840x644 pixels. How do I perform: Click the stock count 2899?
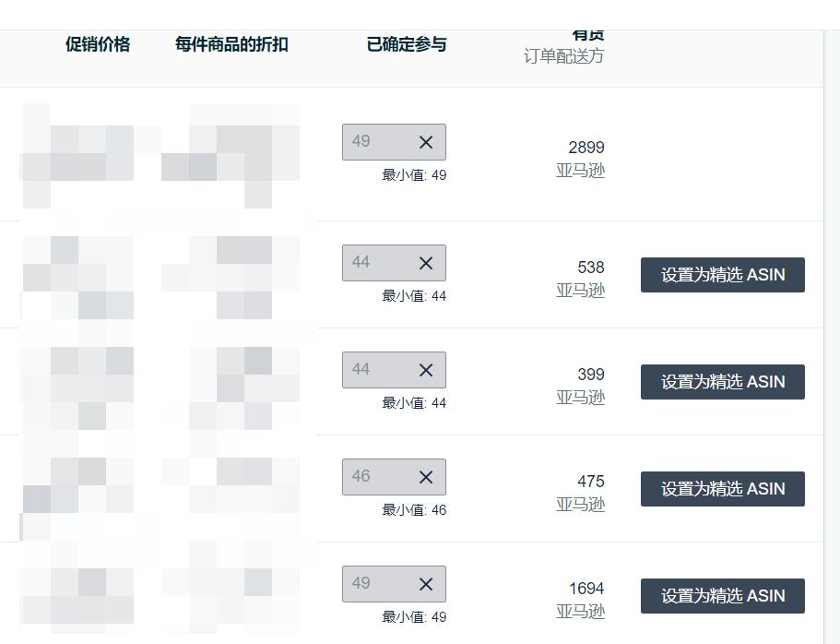(x=586, y=148)
